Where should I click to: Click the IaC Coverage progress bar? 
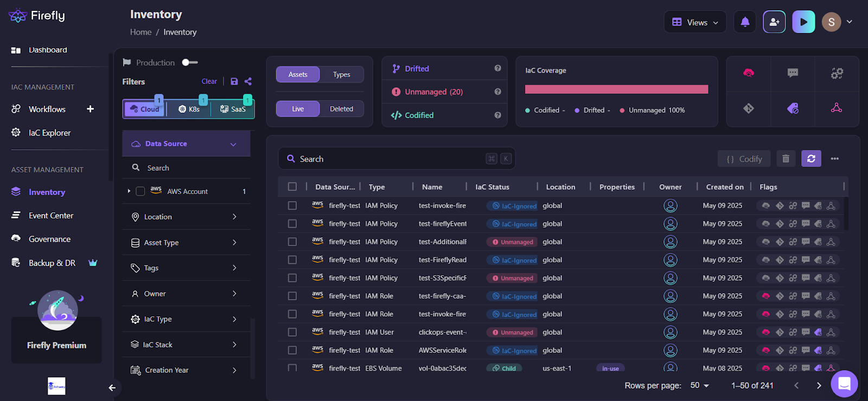coord(616,89)
